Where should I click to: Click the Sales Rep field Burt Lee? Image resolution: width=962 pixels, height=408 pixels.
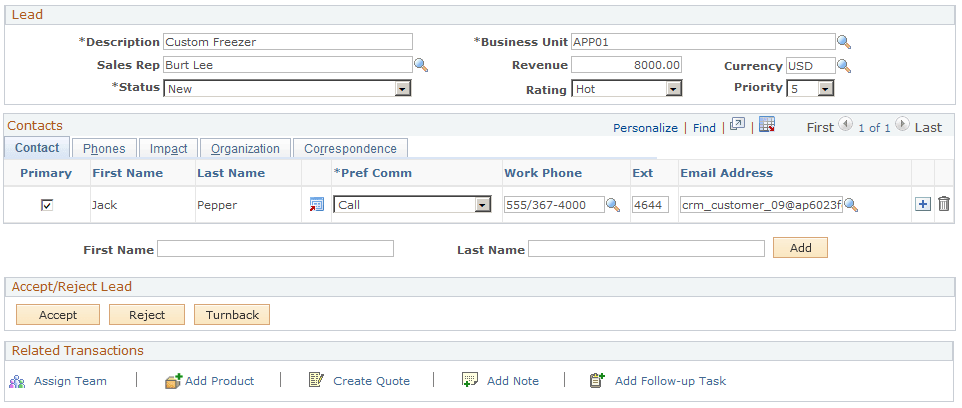click(x=288, y=64)
